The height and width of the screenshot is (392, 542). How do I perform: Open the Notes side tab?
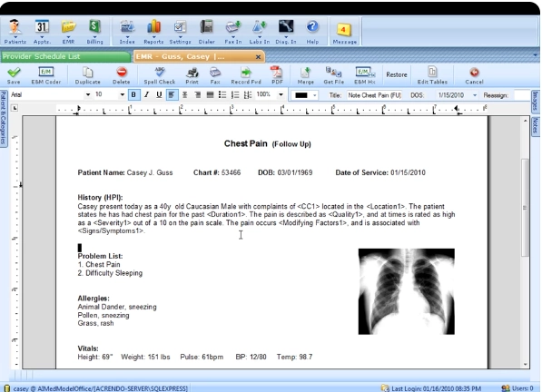[x=535, y=125]
